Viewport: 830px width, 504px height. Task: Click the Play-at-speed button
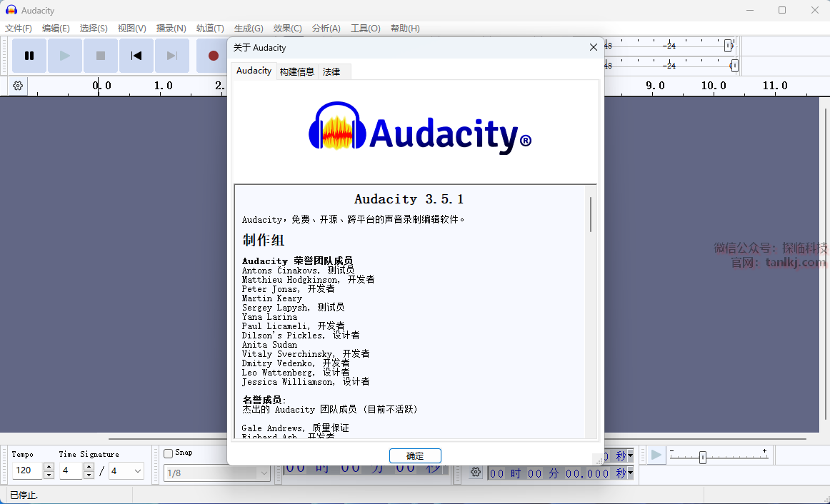click(x=656, y=455)
